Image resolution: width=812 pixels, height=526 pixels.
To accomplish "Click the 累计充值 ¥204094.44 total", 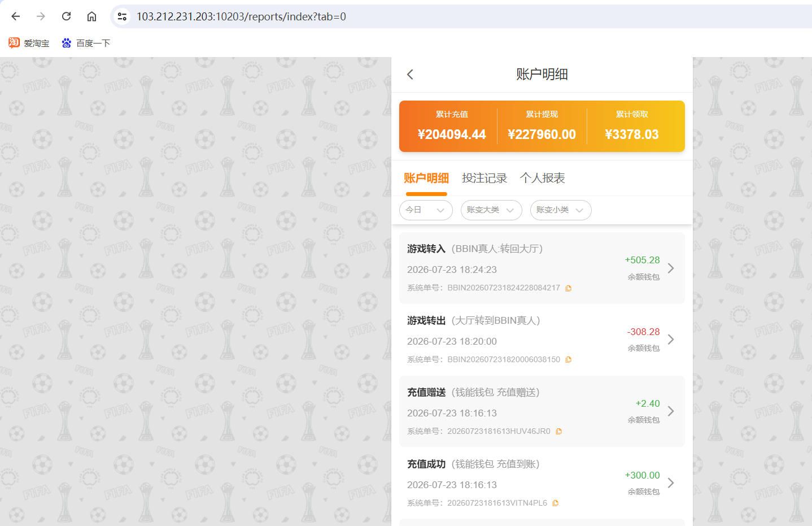I will 452,126.
